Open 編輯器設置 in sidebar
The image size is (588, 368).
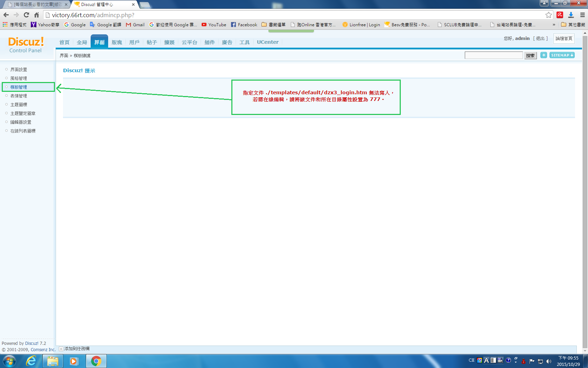21,122
